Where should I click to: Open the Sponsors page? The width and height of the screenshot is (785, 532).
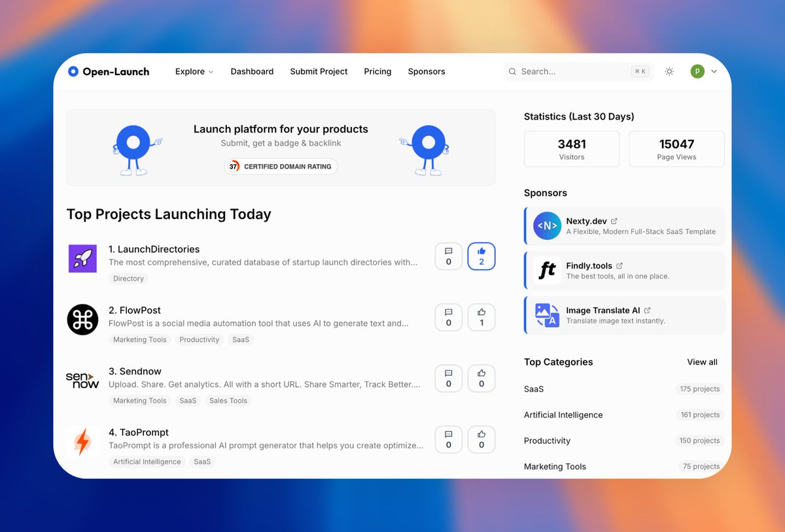coord(427,72)
